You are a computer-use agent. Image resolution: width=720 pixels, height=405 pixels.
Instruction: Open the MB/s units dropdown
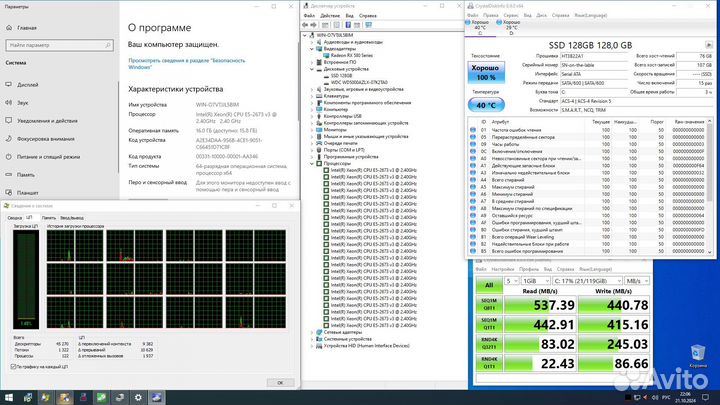(x=637, y=281)
